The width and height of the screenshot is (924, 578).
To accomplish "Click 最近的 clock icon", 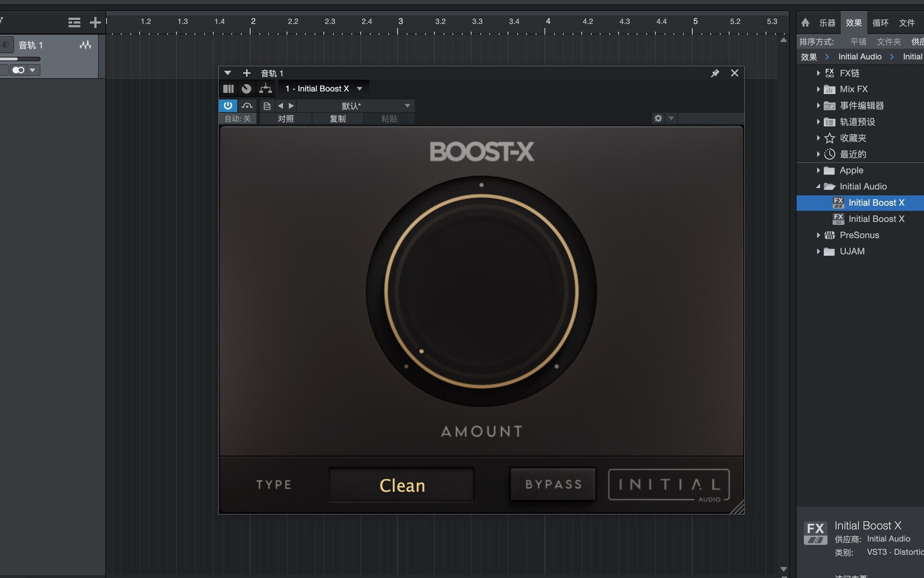I will [x=829, y=154].
